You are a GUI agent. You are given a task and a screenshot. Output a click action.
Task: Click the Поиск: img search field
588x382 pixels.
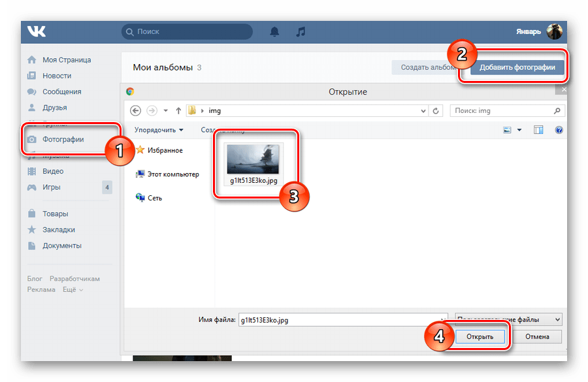point(507,110)
